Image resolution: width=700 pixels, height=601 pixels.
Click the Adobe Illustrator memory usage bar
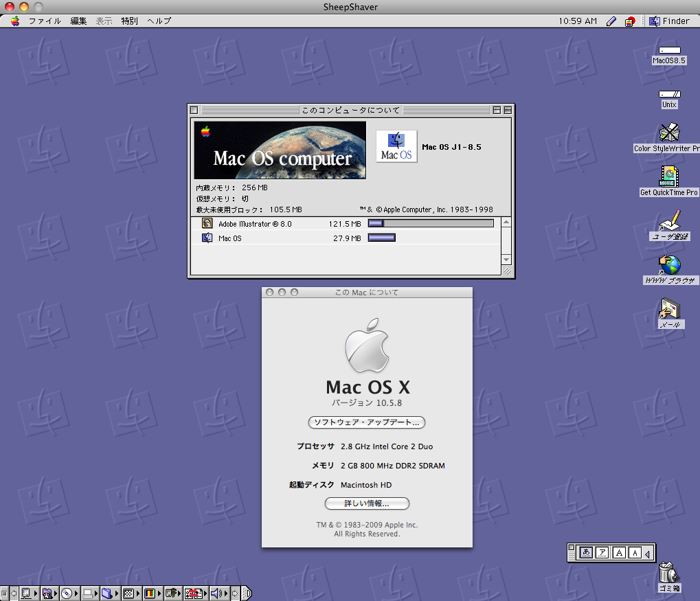pos(431,223)
